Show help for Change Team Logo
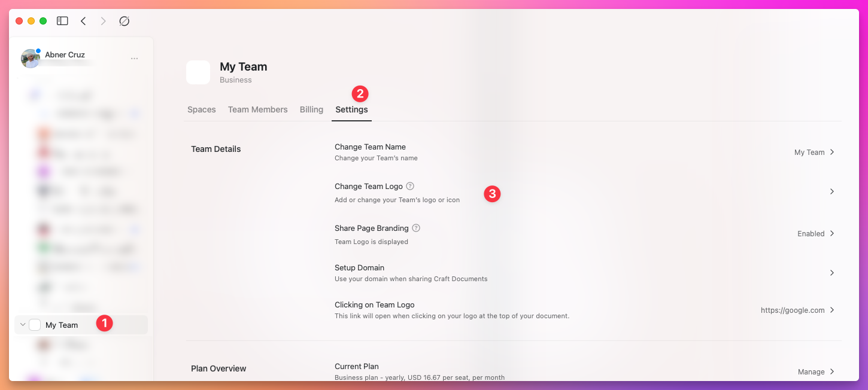The width and height of the screenshot is (868, 390). pyautogui.click(x=410, y=186)
